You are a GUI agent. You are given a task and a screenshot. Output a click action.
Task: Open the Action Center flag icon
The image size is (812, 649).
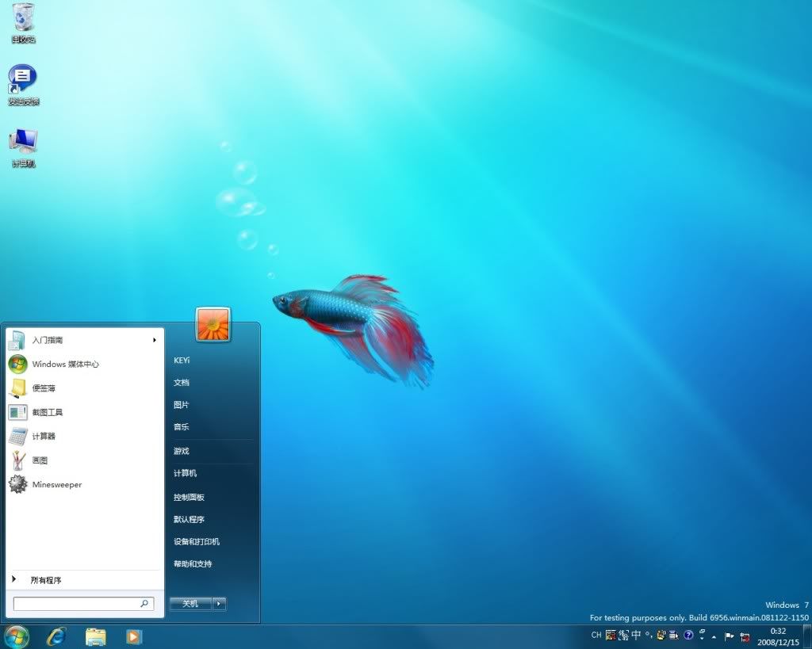(x=729, y=636)
